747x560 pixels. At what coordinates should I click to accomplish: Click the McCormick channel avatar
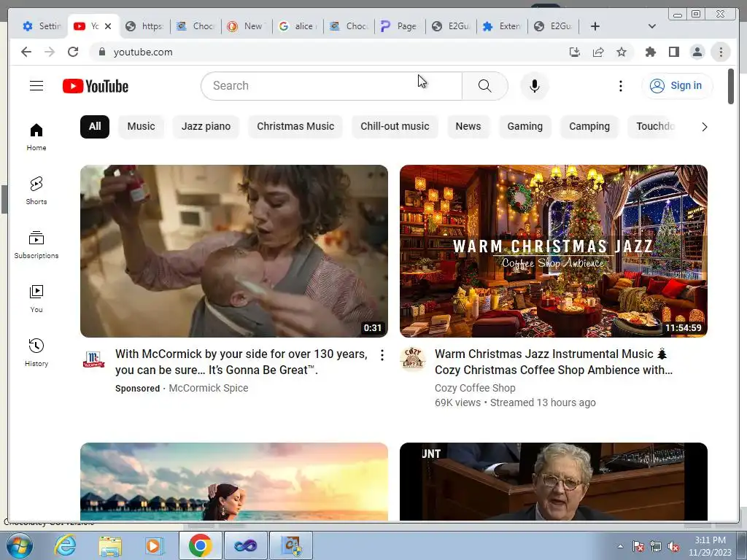tap(93, 359)
